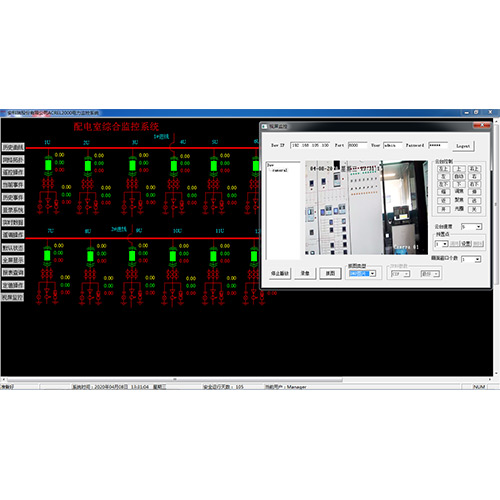The width and height of the screenshot is (500, 500).
Task: Pan camera up with the PTZ 上 button
Action: coord(459,169)
